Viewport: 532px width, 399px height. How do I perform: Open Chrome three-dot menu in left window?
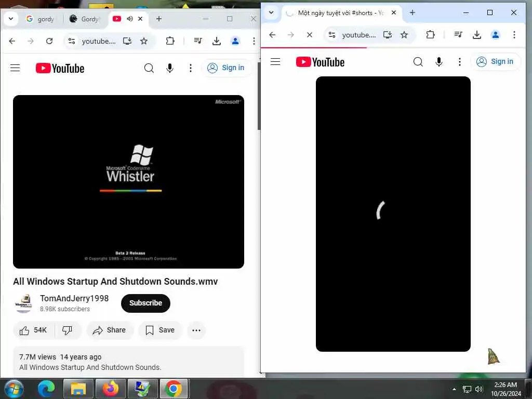254,41
